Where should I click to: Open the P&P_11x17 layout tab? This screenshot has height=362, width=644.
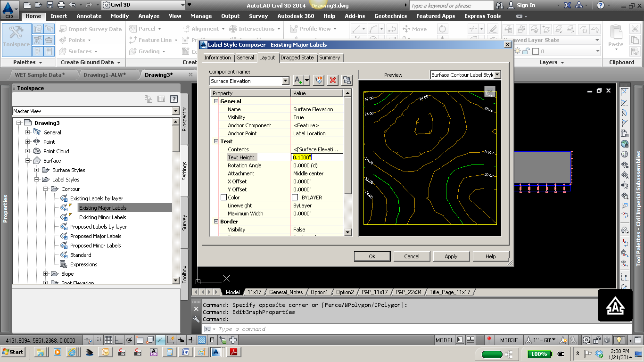coord(375,292)
